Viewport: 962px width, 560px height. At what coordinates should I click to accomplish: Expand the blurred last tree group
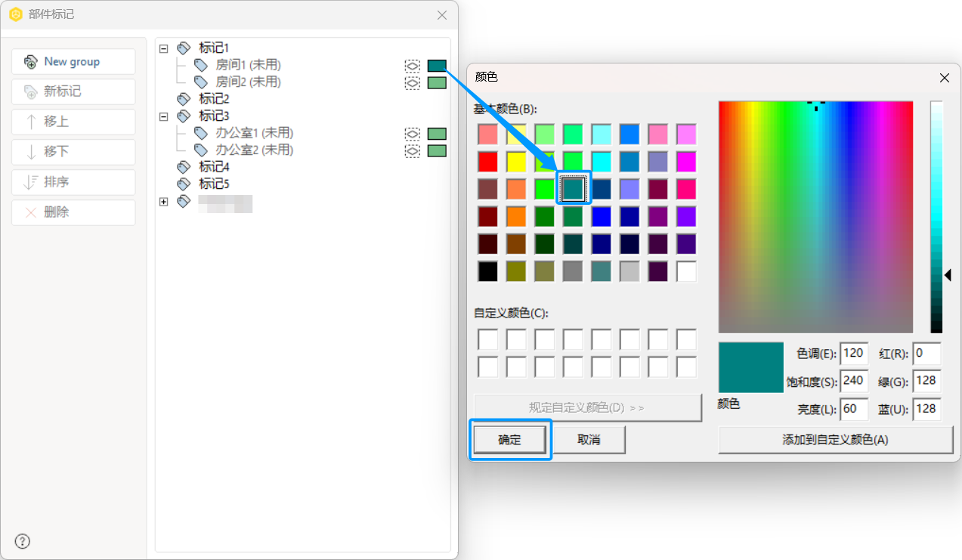click(163, 202)
